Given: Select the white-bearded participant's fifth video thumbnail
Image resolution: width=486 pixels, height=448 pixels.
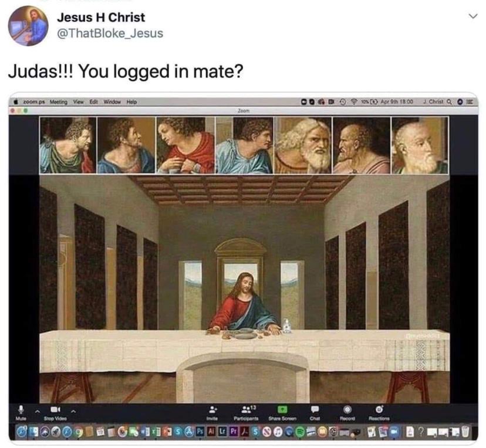Looking at the screenshot, I should [302, 145].
